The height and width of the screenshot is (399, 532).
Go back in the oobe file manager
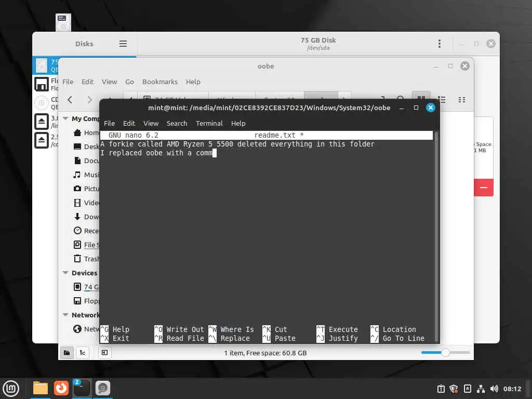point(70,100)
